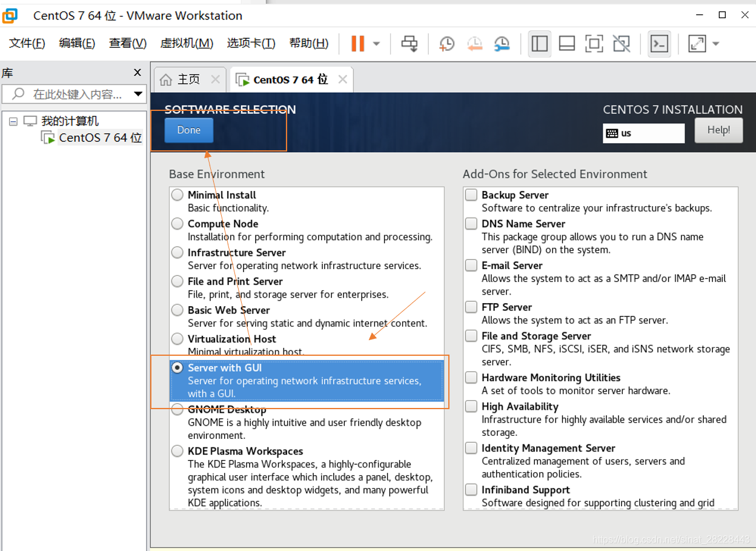Close the library panel
The width and height of the screenshot is (756, 551).
[x=138, y=73]
